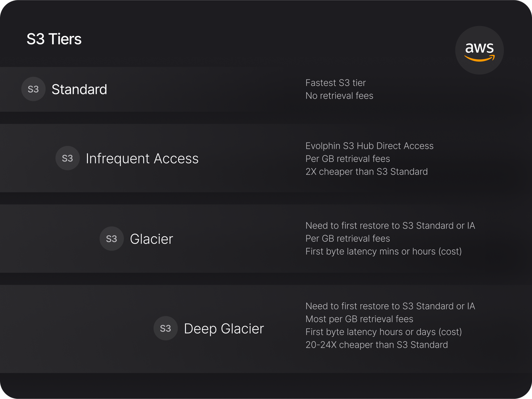Open the Glacier tier label
This screenshot has width=532, height=399.
[x=151, y=239]
